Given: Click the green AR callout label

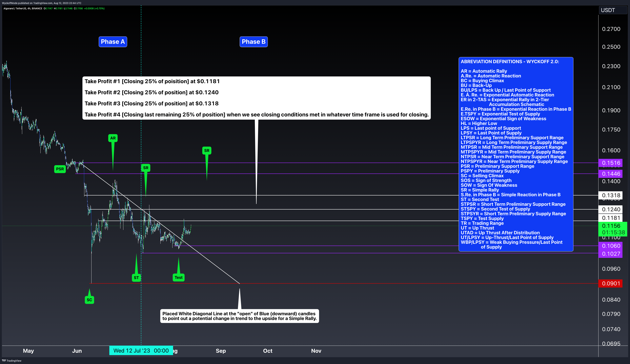Looking at the screenshot, I should [x=113, y=138].
